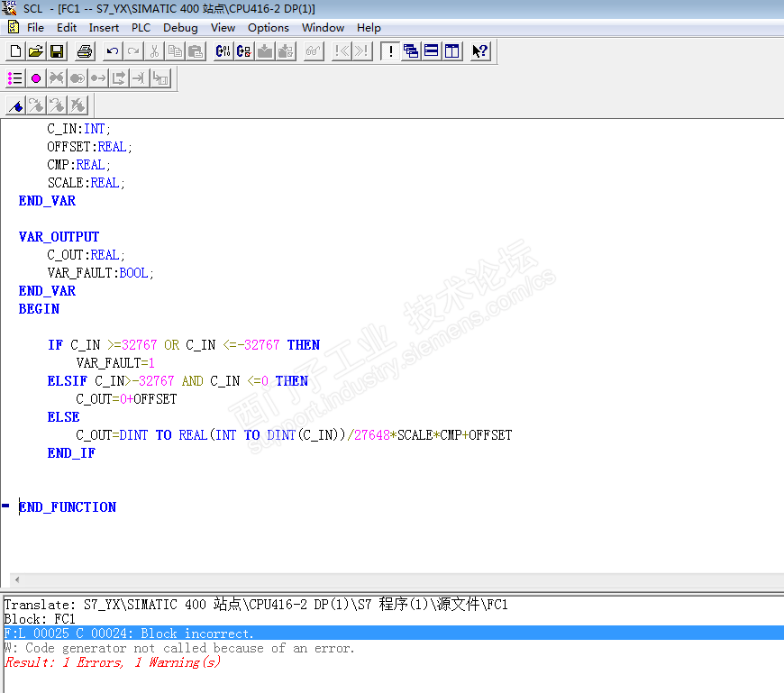The image size is (784, 693).
Task: Click the VAR_OUTPUT keyword
Action: pyautogui.click(x=59, y=236)
